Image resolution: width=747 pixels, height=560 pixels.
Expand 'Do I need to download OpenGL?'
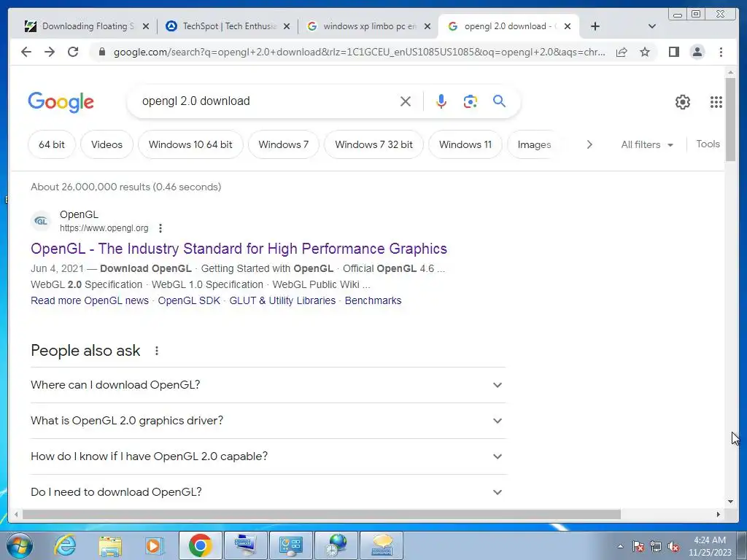268,492
